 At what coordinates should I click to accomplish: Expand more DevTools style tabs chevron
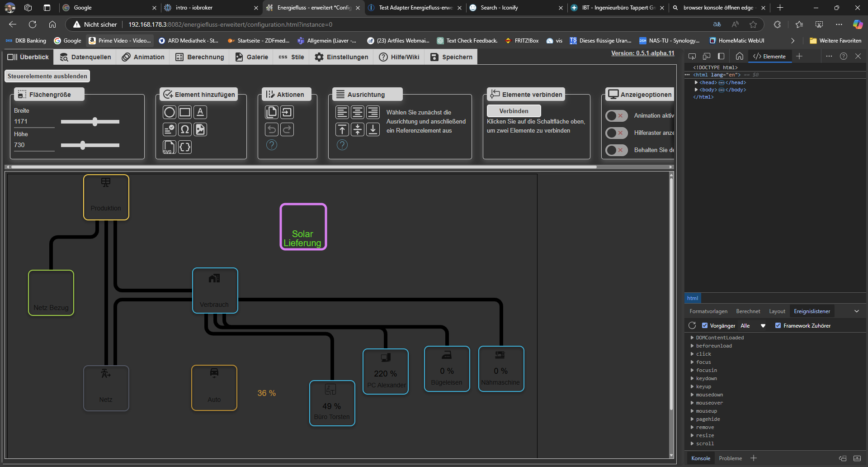coord(856,311)
